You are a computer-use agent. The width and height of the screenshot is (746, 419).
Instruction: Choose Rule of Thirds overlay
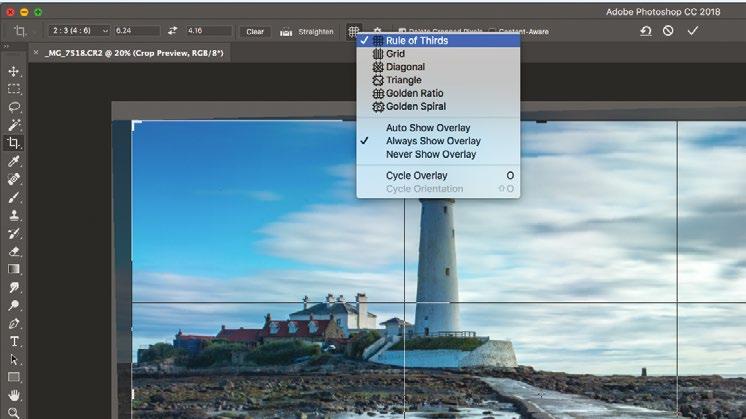tap(438, 40)
